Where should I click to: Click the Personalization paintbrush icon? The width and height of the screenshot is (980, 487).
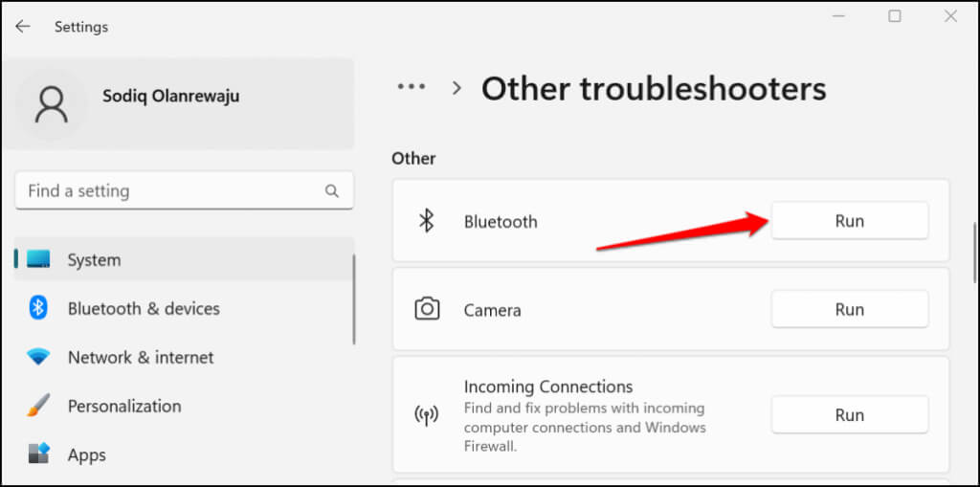tap(38, 406)
